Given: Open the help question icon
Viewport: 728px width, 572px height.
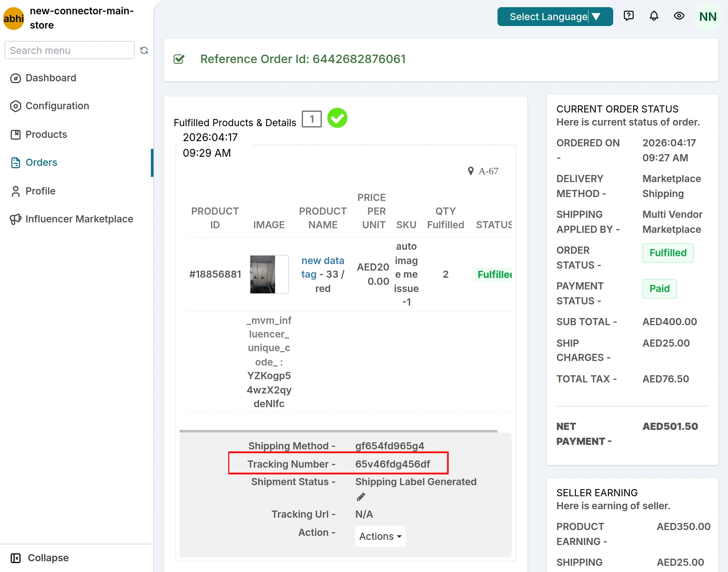Looking at the screenshot, I should (x=629, y=16).
